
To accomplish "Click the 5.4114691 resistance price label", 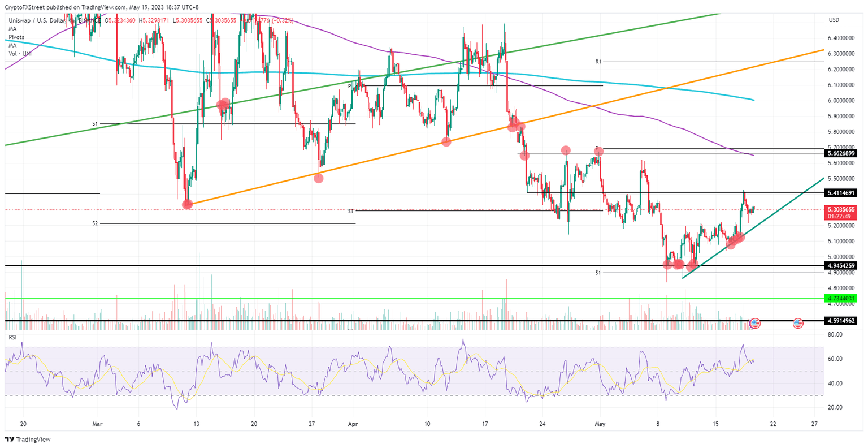I will click(x=841, y=192).
